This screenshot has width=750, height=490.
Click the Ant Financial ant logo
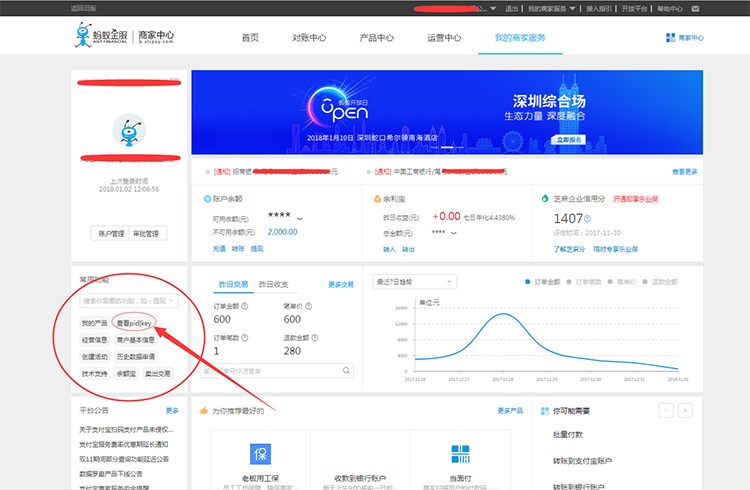click(83, 35)
